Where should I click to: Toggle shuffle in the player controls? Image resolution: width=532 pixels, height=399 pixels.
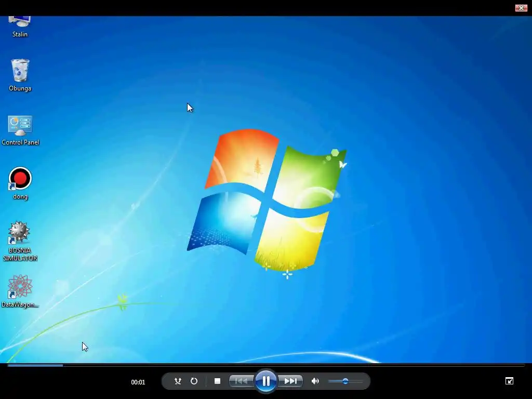pos(178,381)
